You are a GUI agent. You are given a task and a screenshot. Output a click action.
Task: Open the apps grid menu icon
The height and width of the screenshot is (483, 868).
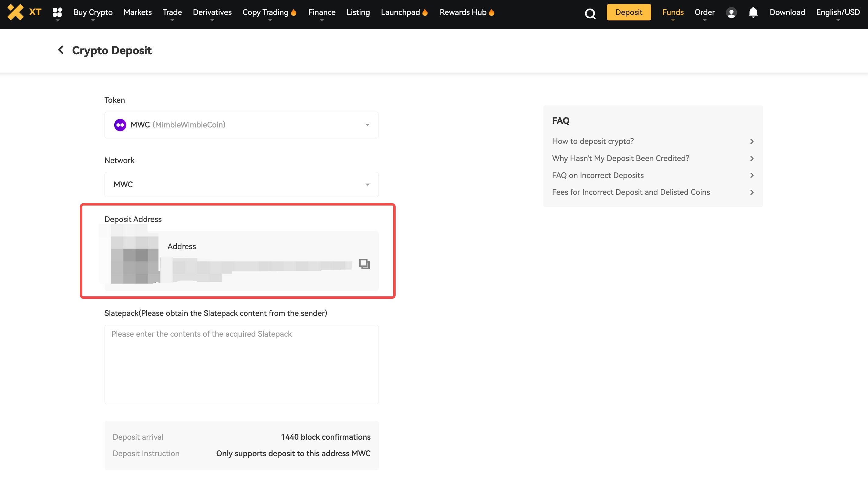tap(57, 12)
